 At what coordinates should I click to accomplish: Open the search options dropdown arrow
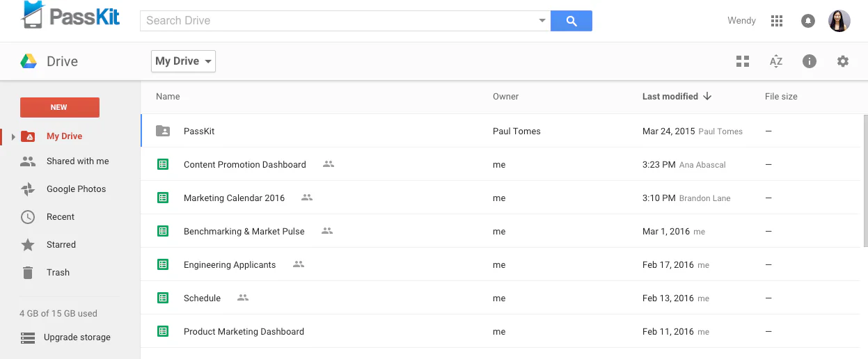[x=542, y=21]
